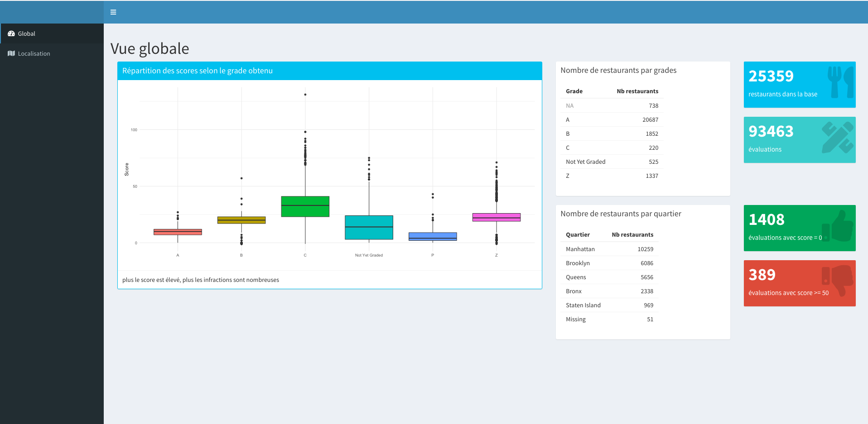Select the Bronx row label
Screen dimensions: 868x424
click(574, 291)
